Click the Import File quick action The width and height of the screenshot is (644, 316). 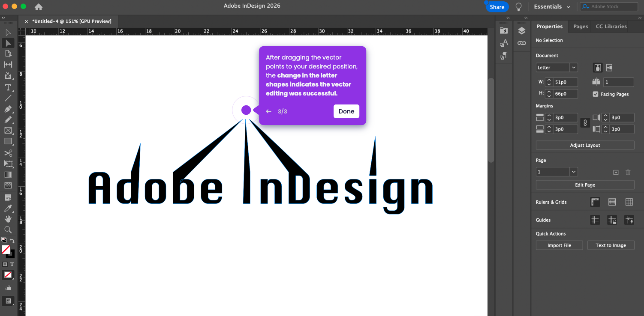click(x=559, y=245)
